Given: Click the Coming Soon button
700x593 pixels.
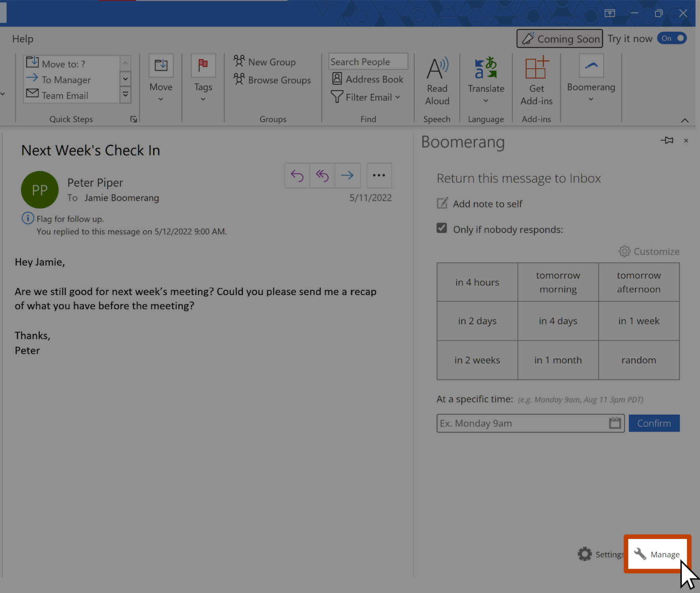Looking at the screenshot, I should coord(560,38).
